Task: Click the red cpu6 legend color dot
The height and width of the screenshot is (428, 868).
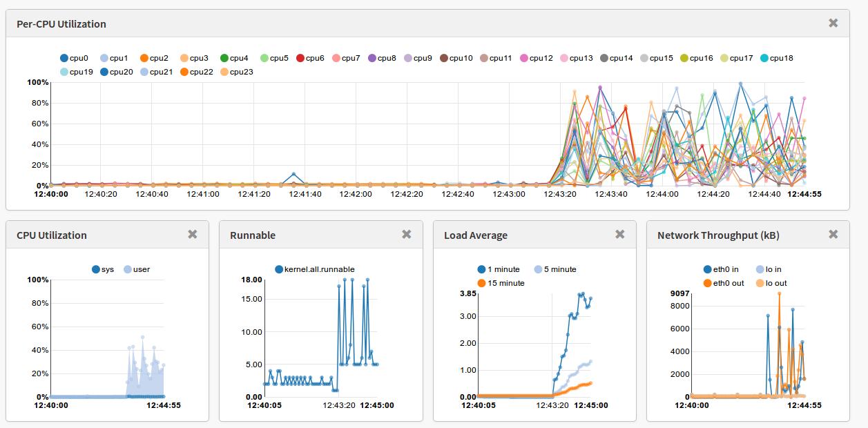Action: (300, 58)
